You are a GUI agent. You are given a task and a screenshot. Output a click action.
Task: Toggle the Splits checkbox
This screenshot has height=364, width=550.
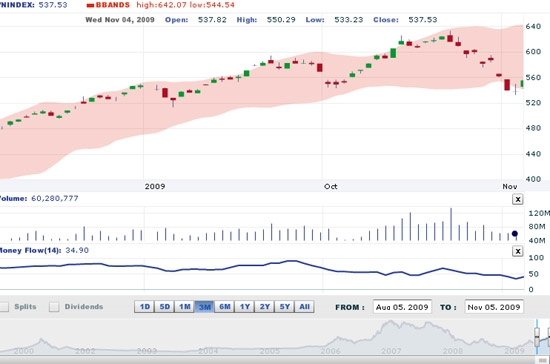[x=4, y=307]
